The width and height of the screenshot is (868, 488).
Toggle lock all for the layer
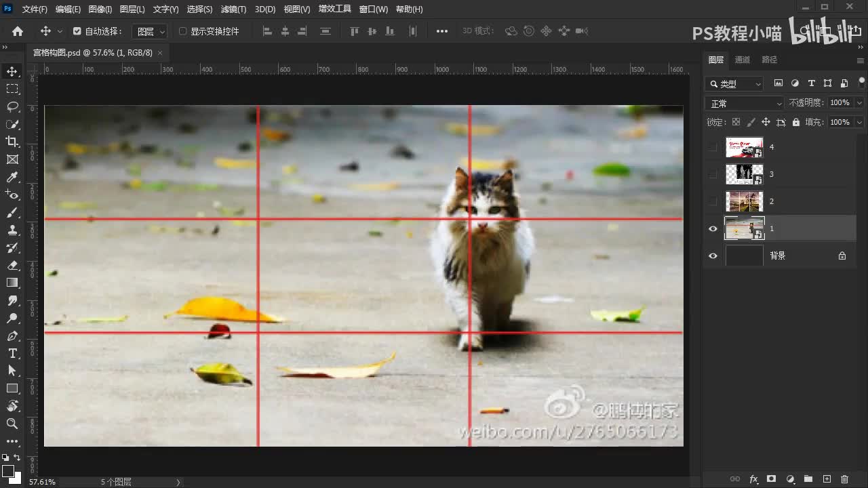(795, 122)
